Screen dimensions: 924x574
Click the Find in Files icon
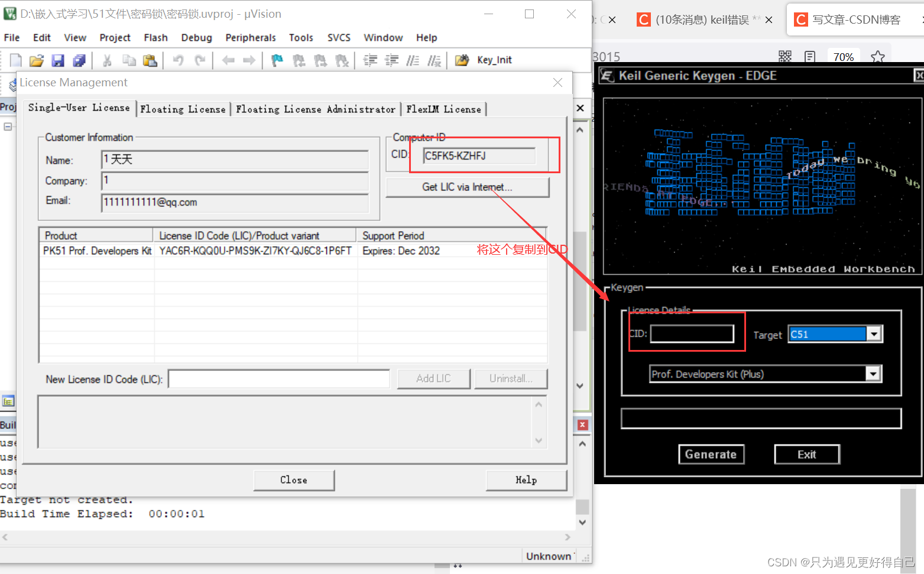coord(462,60)
